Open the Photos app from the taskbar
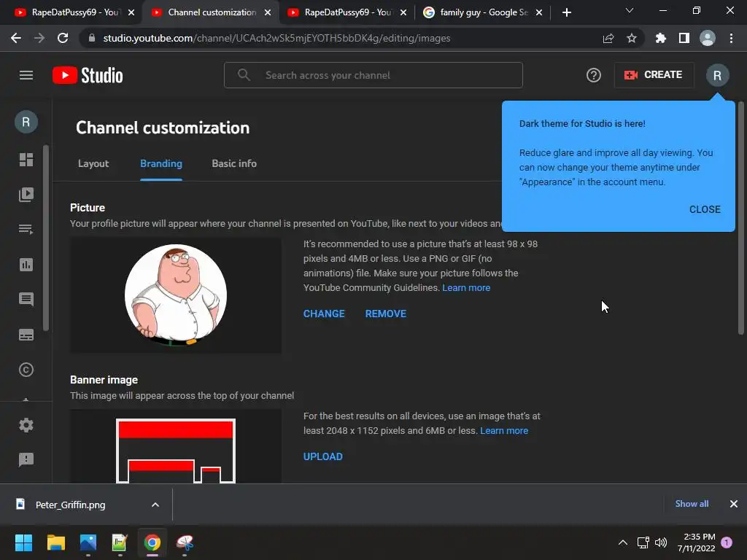 click(88, 542)
